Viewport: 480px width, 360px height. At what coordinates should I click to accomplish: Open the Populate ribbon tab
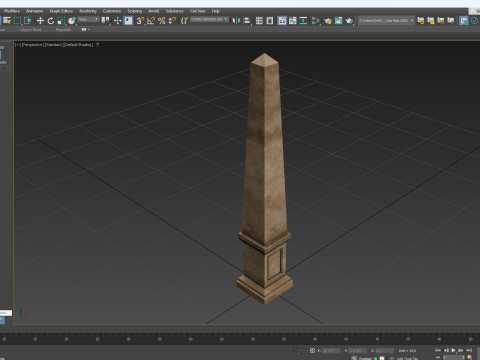point(63,30)
